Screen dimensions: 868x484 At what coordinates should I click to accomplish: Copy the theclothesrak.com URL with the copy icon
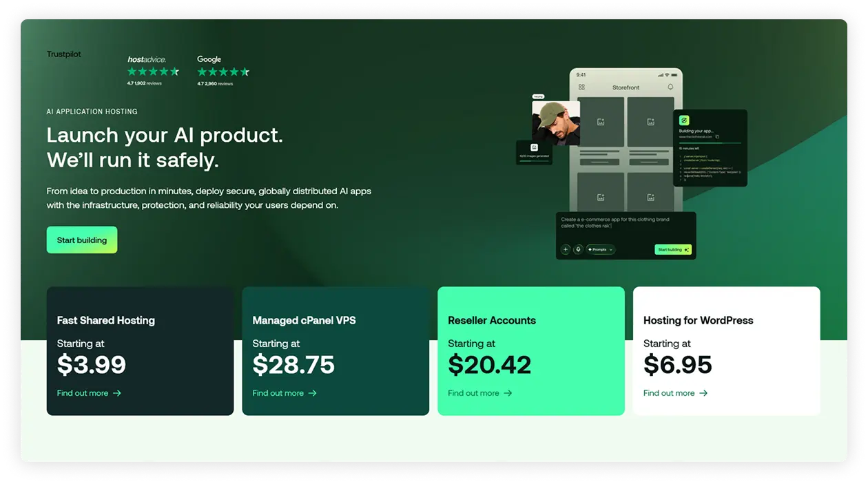[x=717, y=136]
